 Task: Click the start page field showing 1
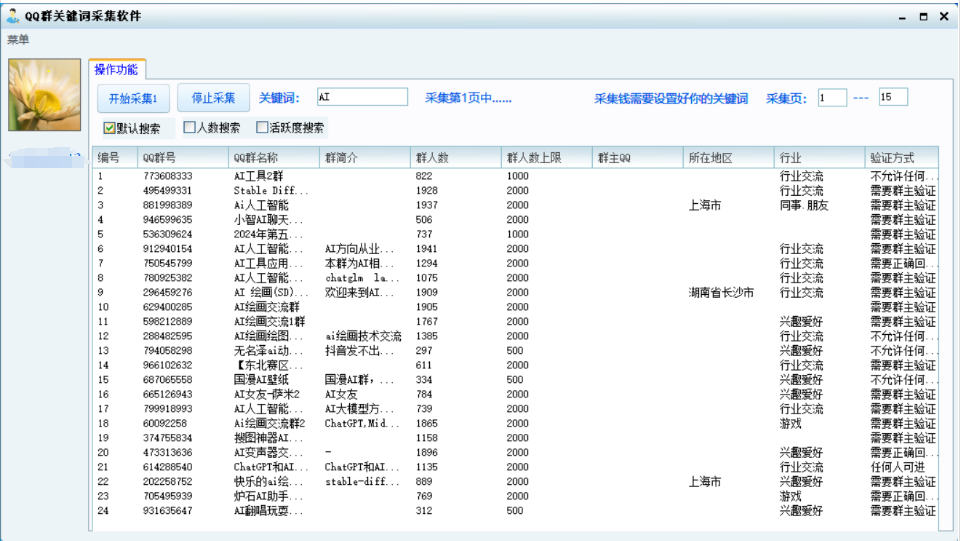(832, 97)
